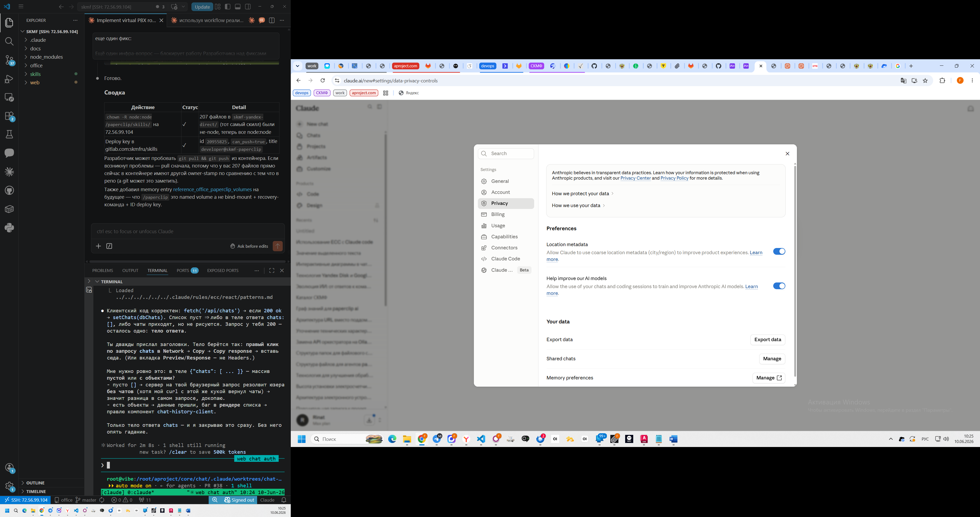980x517 pixels.
Task: Turn off Location metadata toggle
Action: [779, 251]
